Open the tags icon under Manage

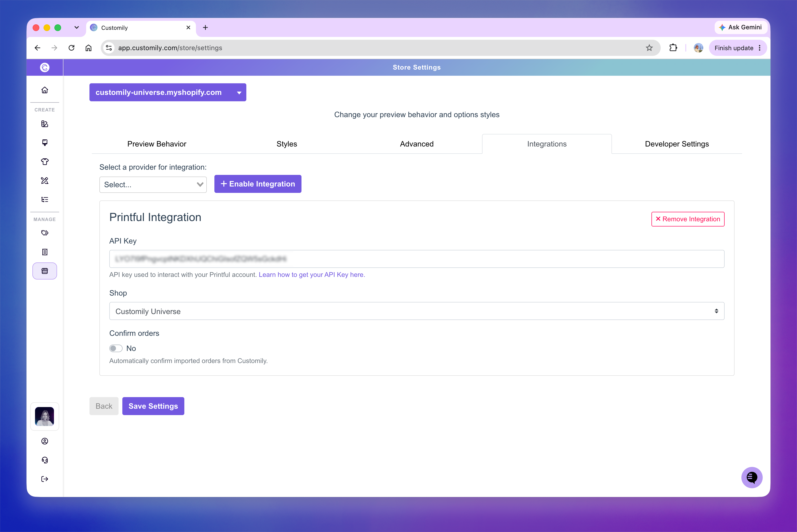[x=45, y=233]
